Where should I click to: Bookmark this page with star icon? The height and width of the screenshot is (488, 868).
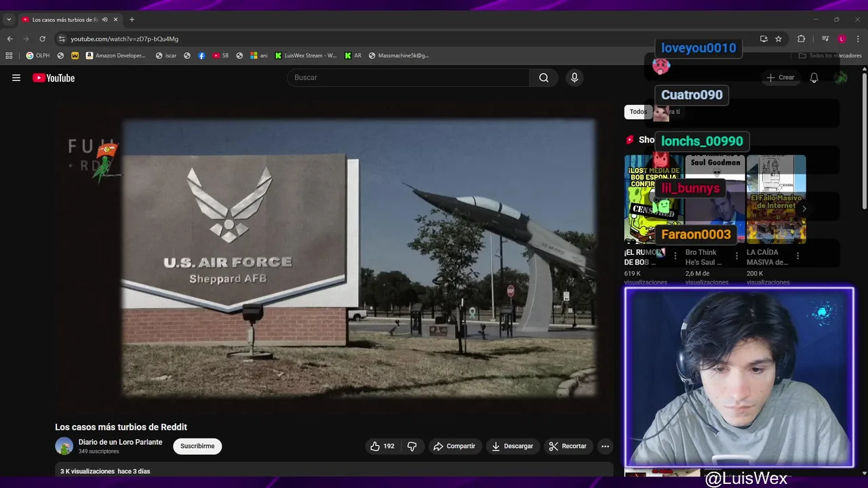point(778,39)
